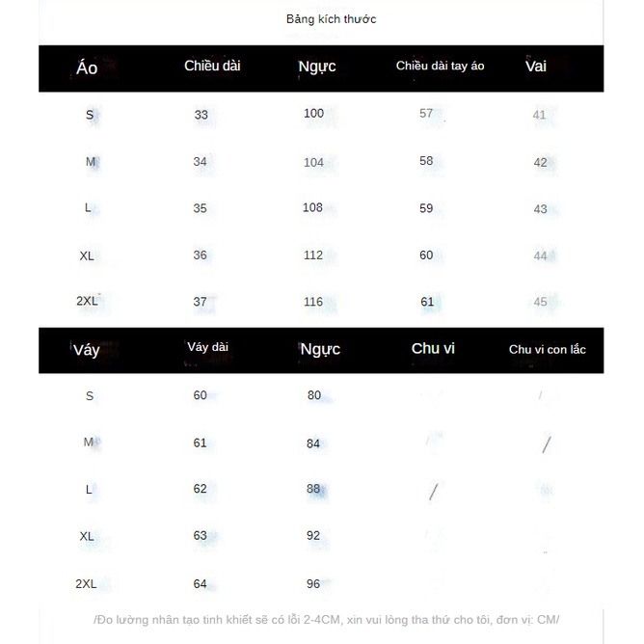Select skirt chest value 84
The width and height of the screenshot is (644, 644).
313,443
